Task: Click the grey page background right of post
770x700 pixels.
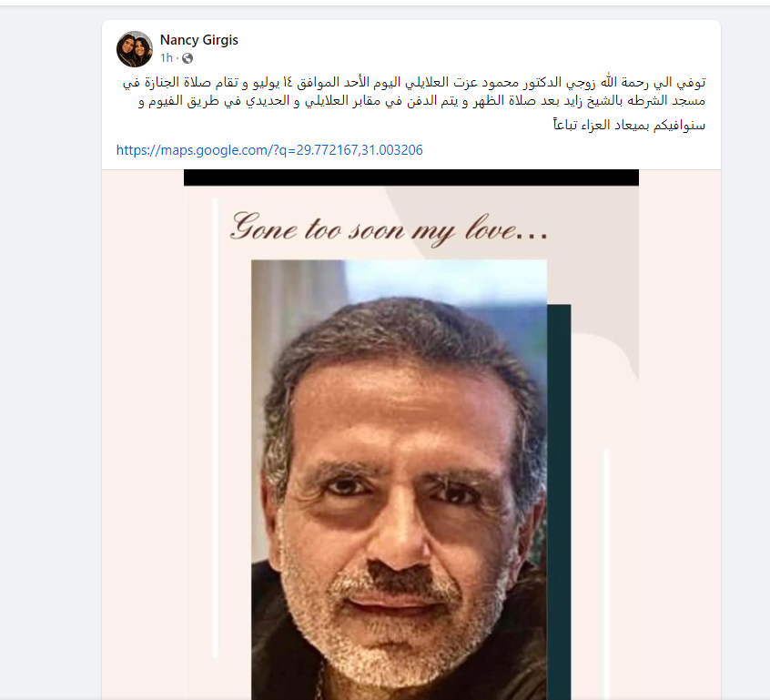Action: 745,344
